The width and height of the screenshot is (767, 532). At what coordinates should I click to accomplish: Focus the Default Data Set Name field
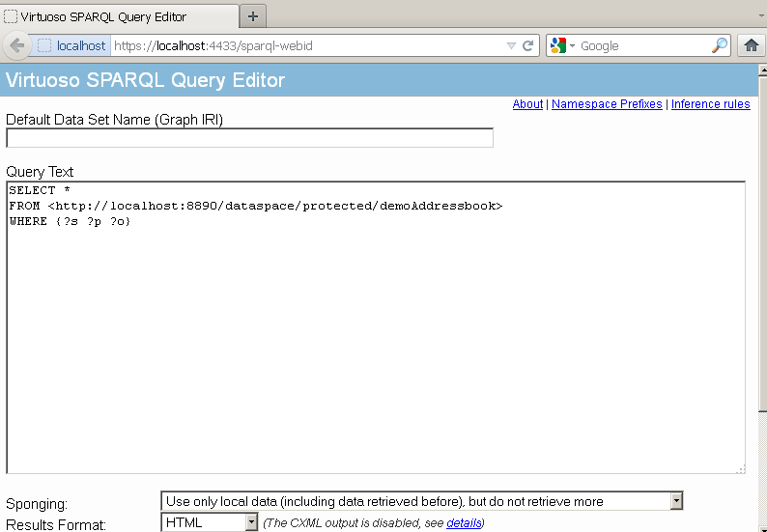tap(249, 138)
